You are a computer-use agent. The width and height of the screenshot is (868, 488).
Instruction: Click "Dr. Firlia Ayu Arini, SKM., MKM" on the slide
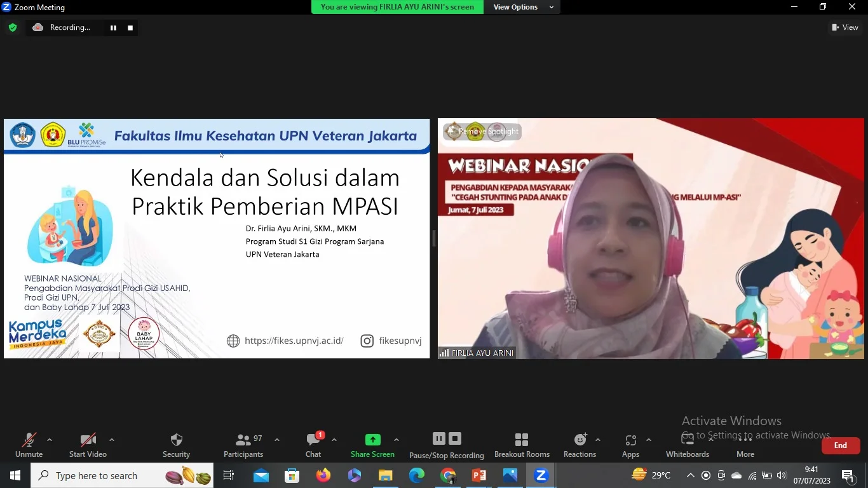coord(301,228)
